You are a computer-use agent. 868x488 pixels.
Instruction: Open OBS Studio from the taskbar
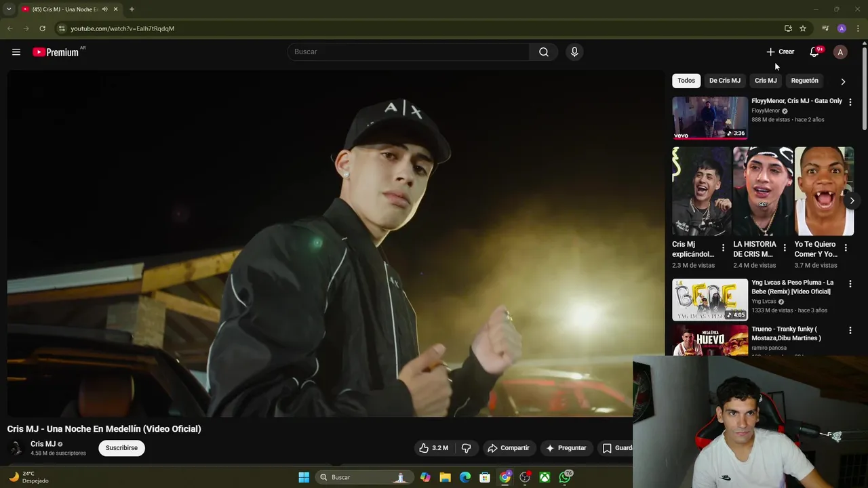tap(525, 477)
